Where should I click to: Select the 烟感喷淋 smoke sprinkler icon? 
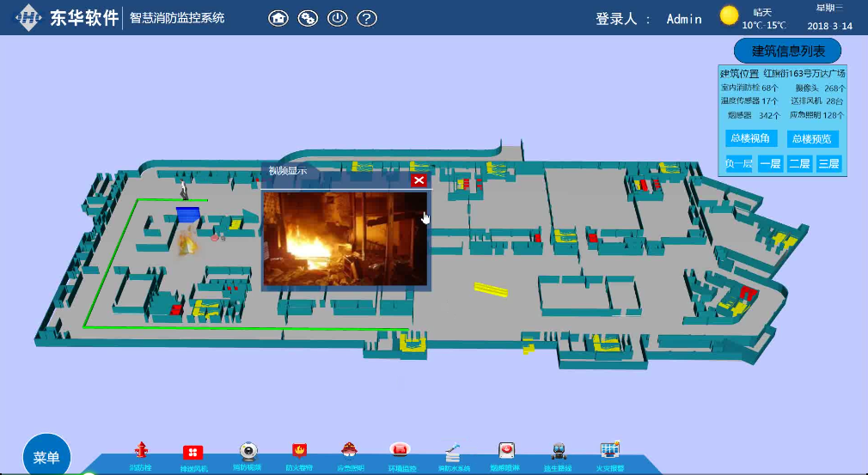[508, 452]
